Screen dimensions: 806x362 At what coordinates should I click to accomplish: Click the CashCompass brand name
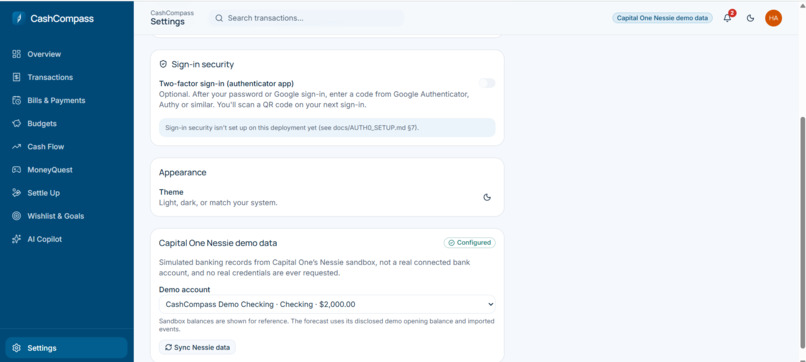point(62,19)
